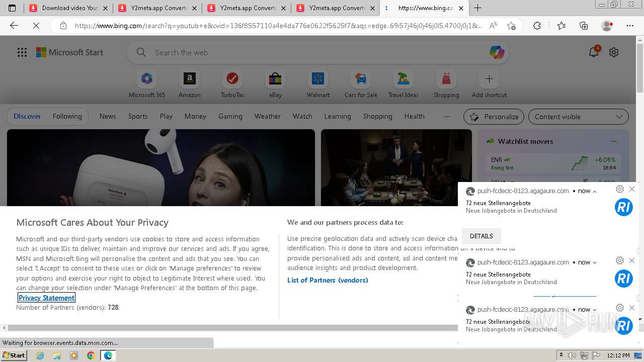Open Content visible dropdown
This screenshot has height=362, width=644.
click(579, 117)
